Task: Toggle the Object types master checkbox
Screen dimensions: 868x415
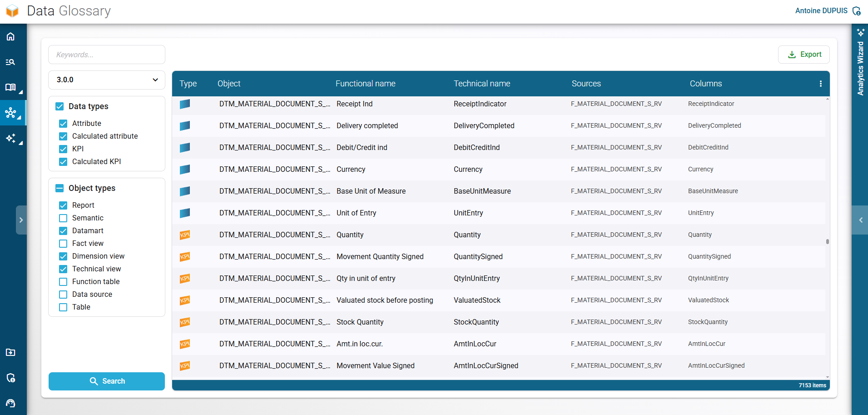Action: pyautogui.click(x=60, y=188)
